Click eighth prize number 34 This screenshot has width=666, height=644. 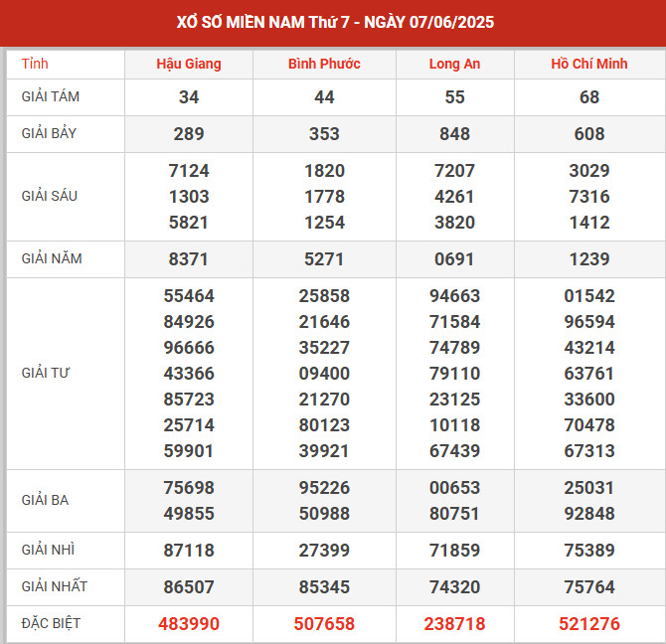click(189, 97)
